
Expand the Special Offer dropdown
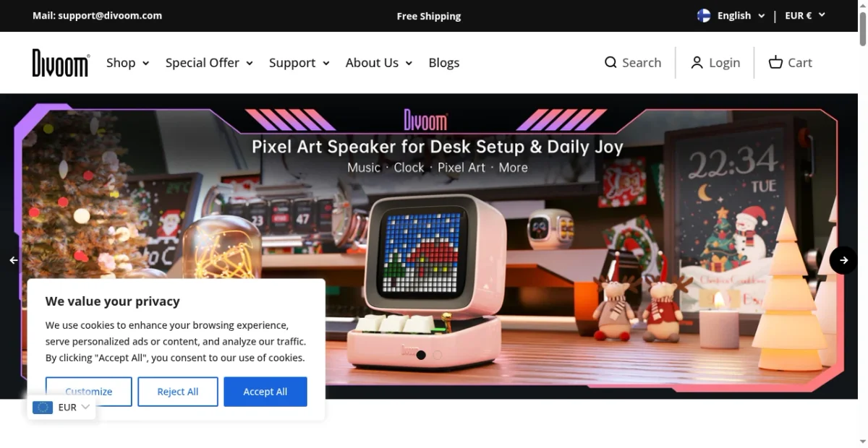pyautogui.click(x=209, y=63)
